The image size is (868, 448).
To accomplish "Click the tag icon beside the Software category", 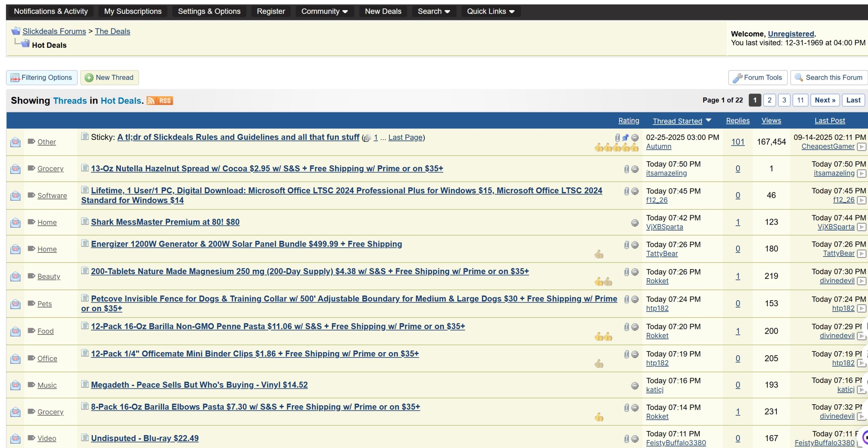I will point(32,195).
